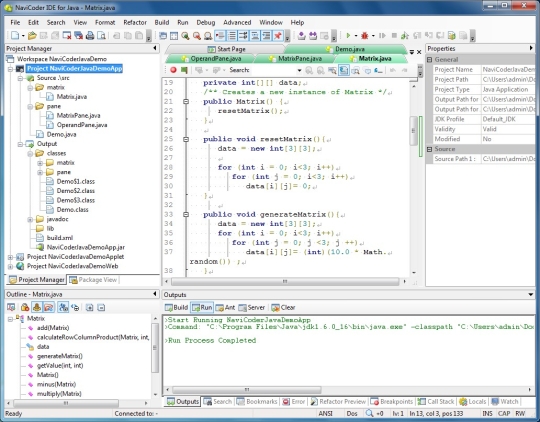Open the Refactor menu
The height and width of the screenshot is (422, 540).
coord(135,22)
